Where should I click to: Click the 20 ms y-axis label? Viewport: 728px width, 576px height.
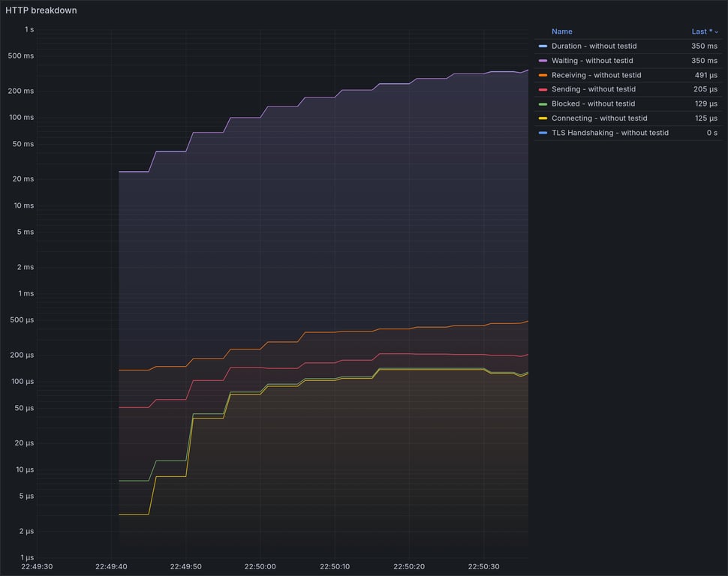pos(23,178)
